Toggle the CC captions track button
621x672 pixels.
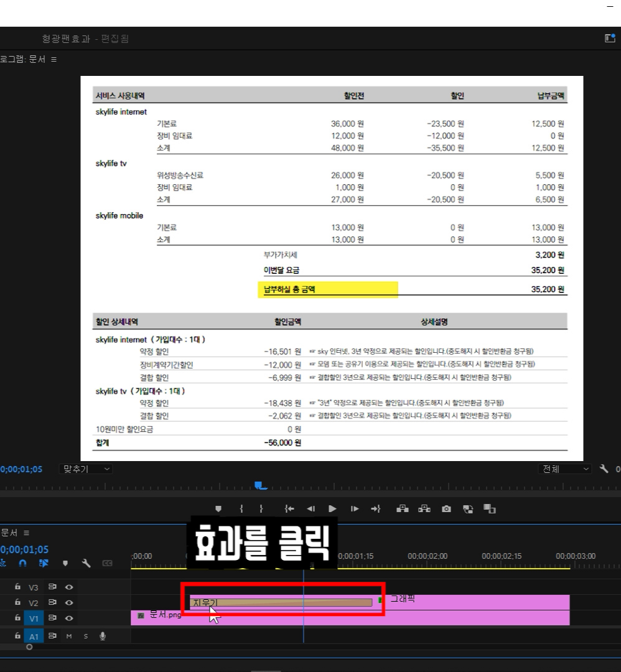[x=107, y=563]
